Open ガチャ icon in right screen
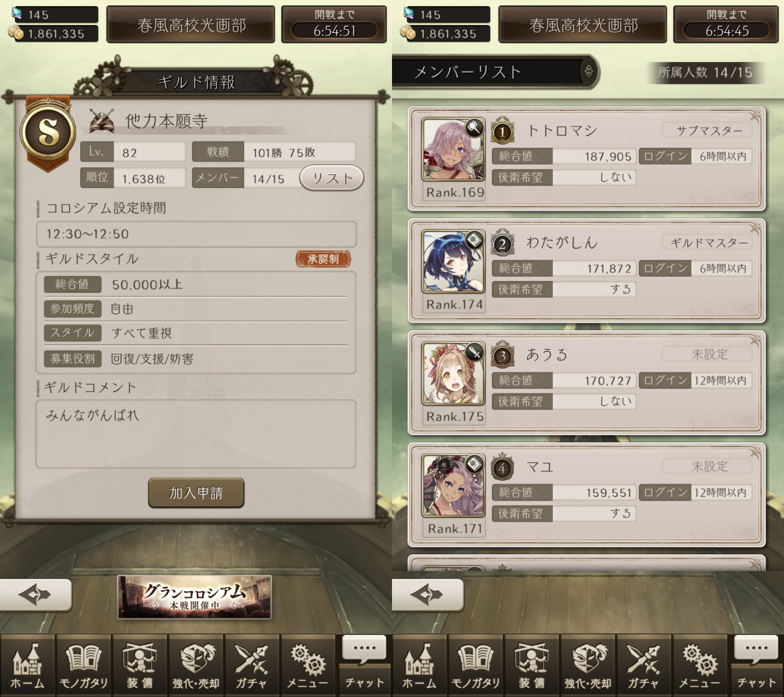Viewport: 784px width, 697px height. coord(643,665)
